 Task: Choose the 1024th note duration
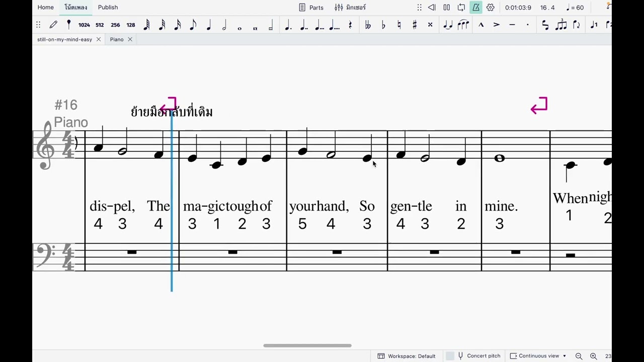[84, 25]
